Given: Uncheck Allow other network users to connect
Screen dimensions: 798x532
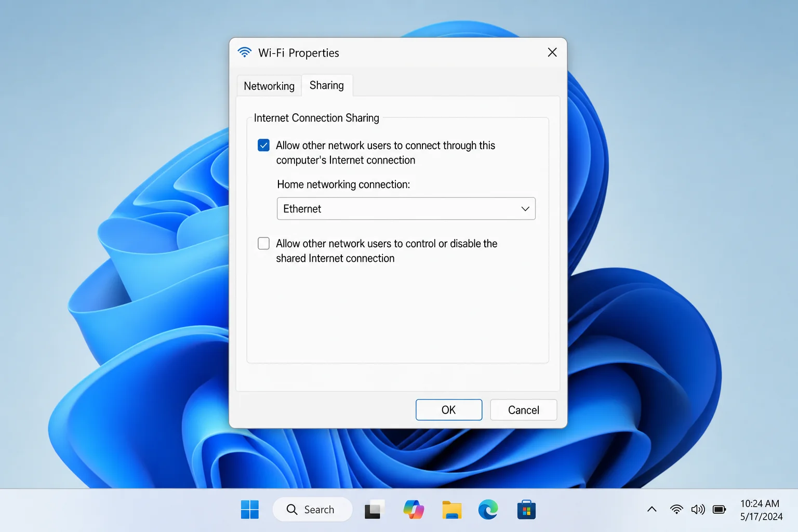Looking at the screenshot, I should tap(264, 145).
